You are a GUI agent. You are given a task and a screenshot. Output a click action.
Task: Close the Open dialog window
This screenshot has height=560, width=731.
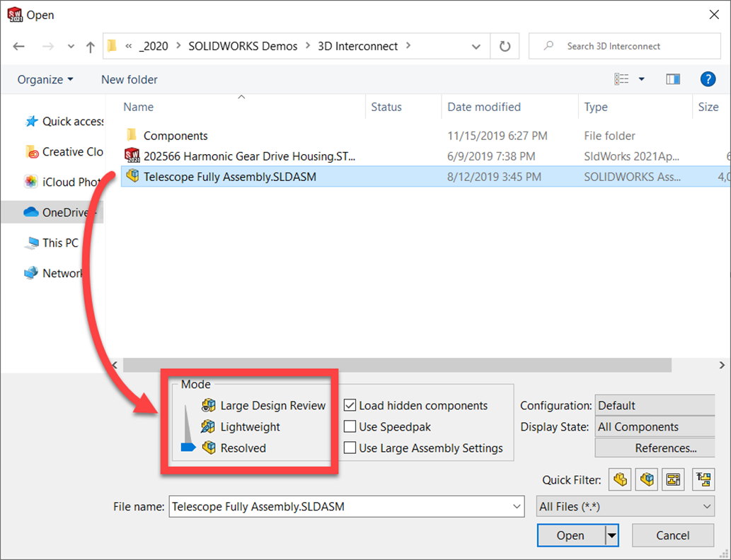(x=714, y=14)
